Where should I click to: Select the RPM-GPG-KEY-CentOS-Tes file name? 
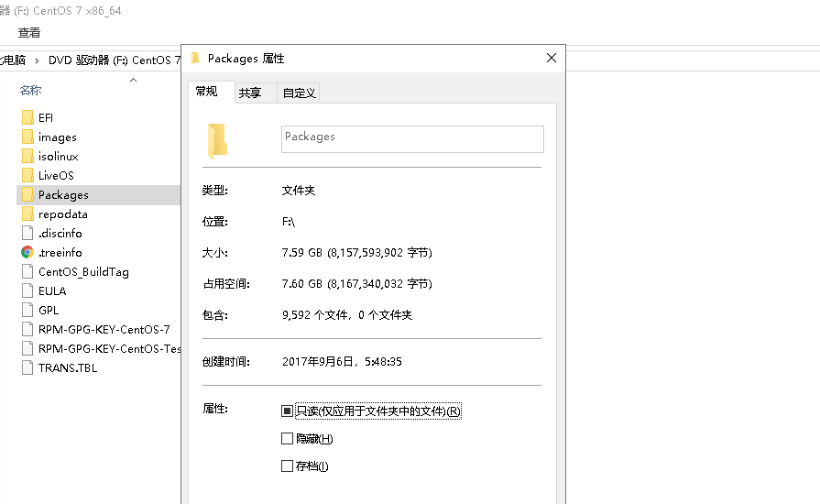(109, 349)
